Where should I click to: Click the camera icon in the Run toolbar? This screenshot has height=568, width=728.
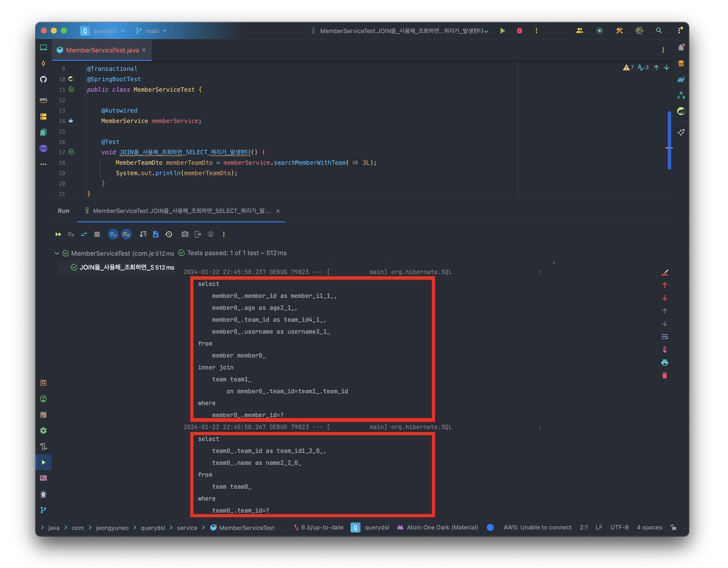click(x=185, y=234)
